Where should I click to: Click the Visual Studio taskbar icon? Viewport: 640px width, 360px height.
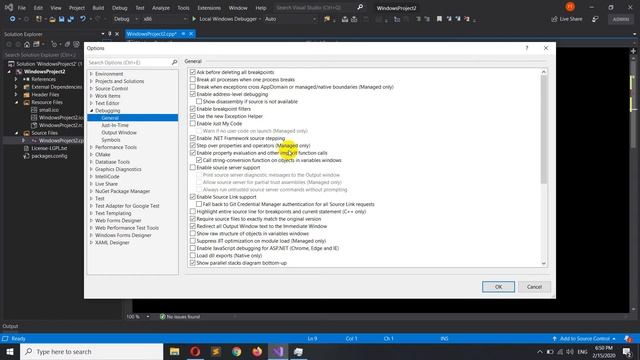click(x=278, y=351)
